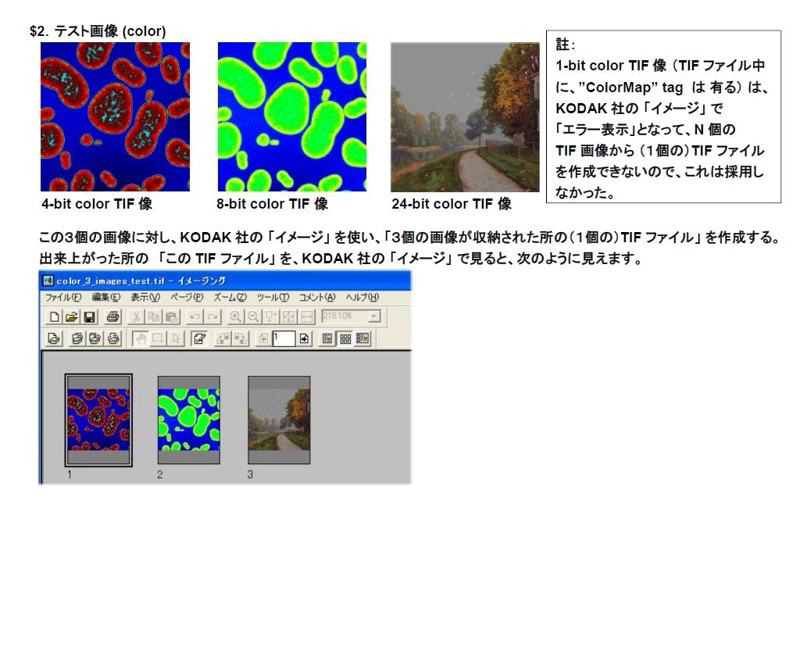The height and width of the screenshot is (672, 800).
Task: Select the annotation pointer arrow tool
Action: pyautogui.click(x=176, y=338)
